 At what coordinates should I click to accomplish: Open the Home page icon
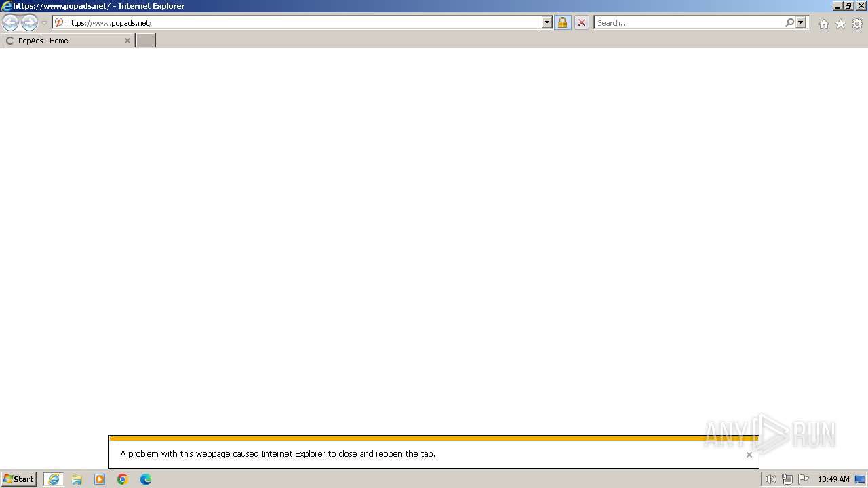[x=823, y=24]
